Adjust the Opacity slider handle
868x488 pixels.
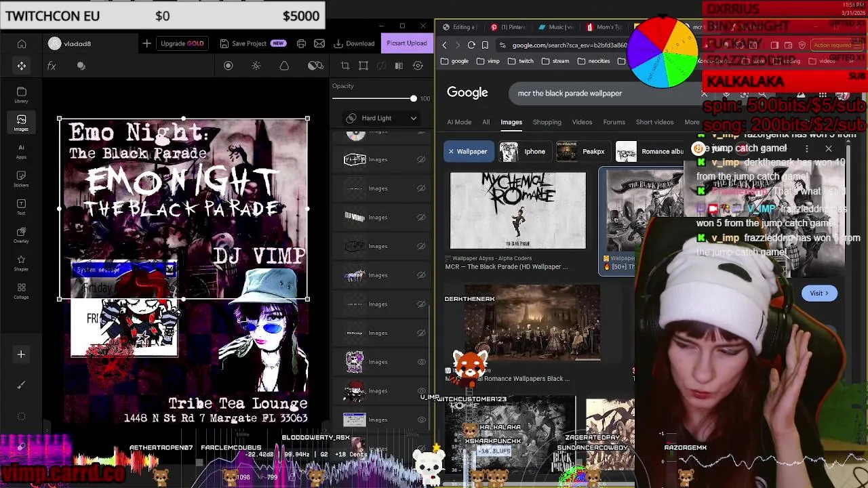pos(413,99)
